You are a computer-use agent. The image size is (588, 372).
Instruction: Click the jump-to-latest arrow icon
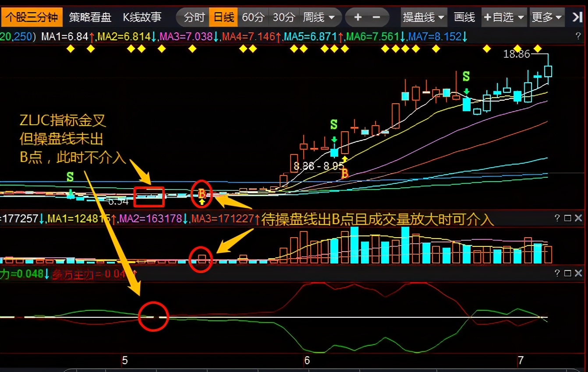tap(577, 18)
